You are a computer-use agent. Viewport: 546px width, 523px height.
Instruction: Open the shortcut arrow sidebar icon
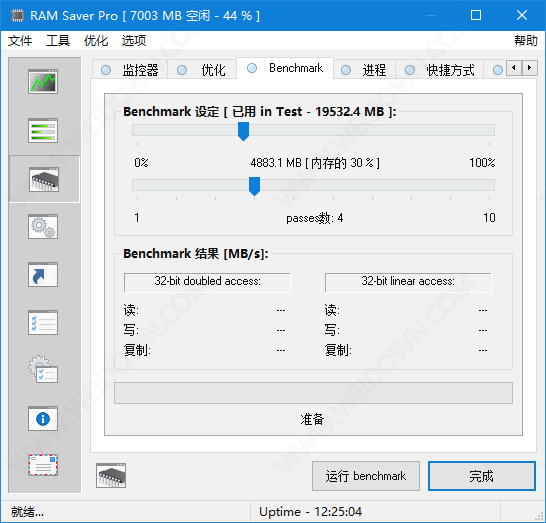[x=43, y=275]
